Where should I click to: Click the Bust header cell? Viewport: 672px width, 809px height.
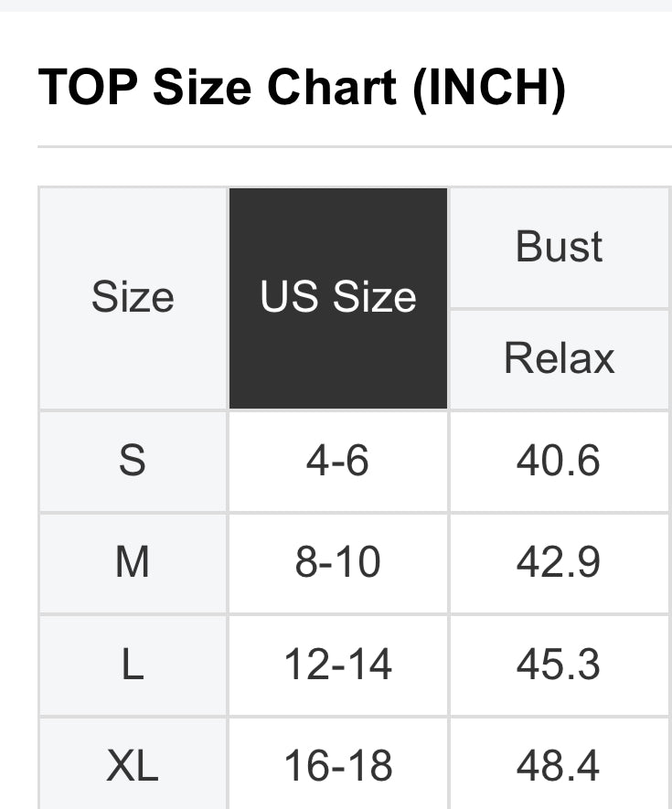pos(560,248)
